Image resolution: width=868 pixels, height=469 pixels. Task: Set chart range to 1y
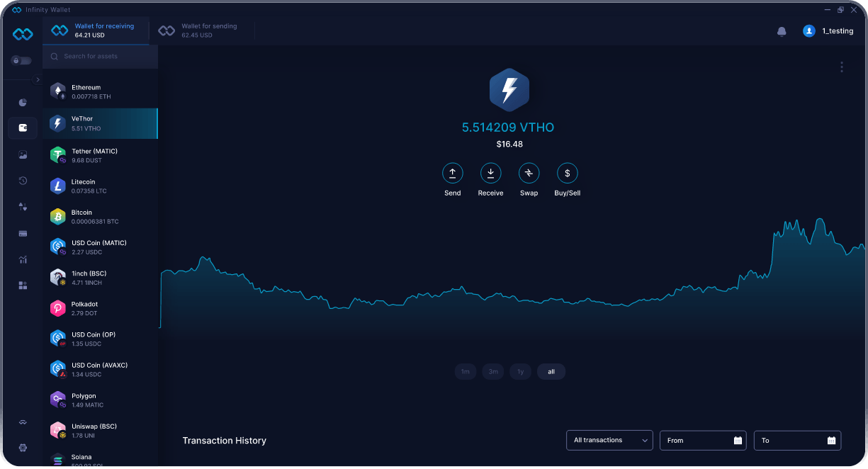click(x=521, y=371)
